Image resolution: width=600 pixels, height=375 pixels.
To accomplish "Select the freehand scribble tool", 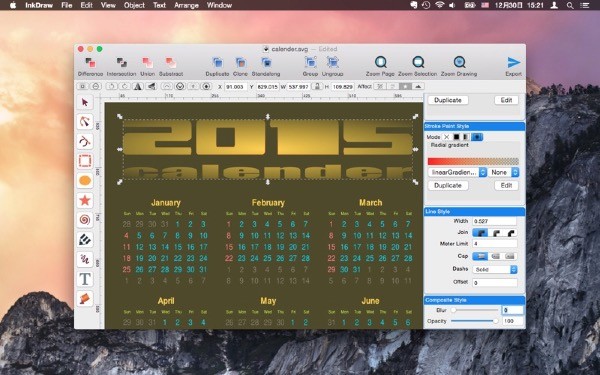I will coord(85,259).
